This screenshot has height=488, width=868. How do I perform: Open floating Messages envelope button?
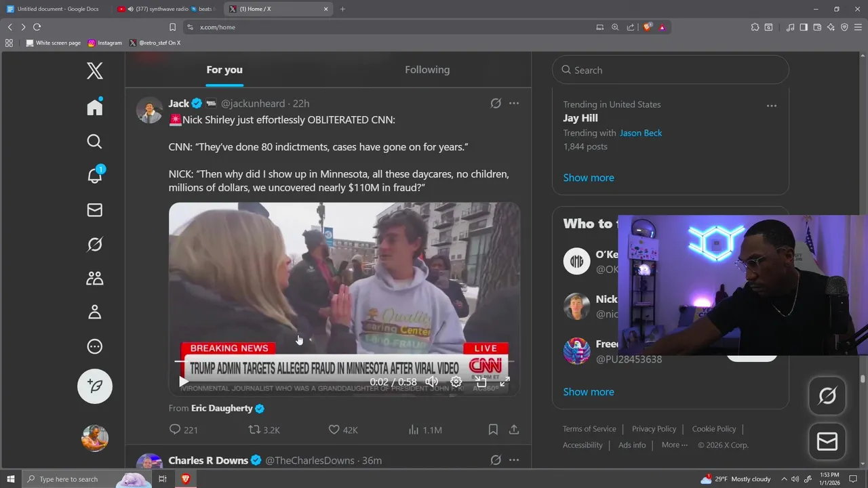(827, 442)
